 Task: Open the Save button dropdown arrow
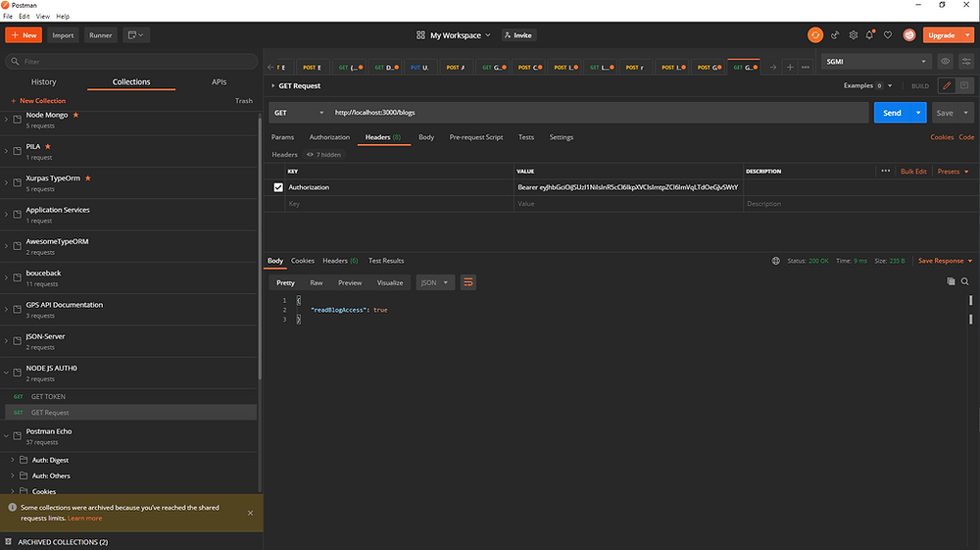965,113
